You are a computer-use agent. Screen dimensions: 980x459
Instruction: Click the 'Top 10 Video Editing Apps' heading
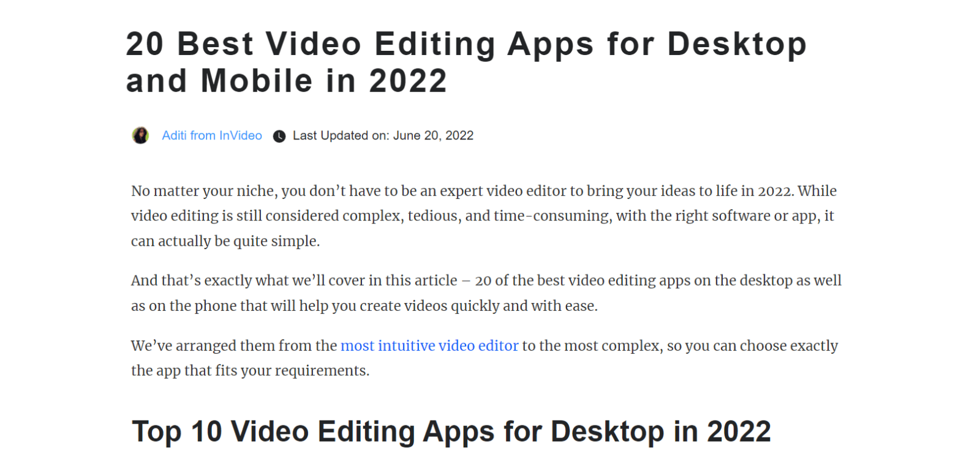(x=312, y=431)
